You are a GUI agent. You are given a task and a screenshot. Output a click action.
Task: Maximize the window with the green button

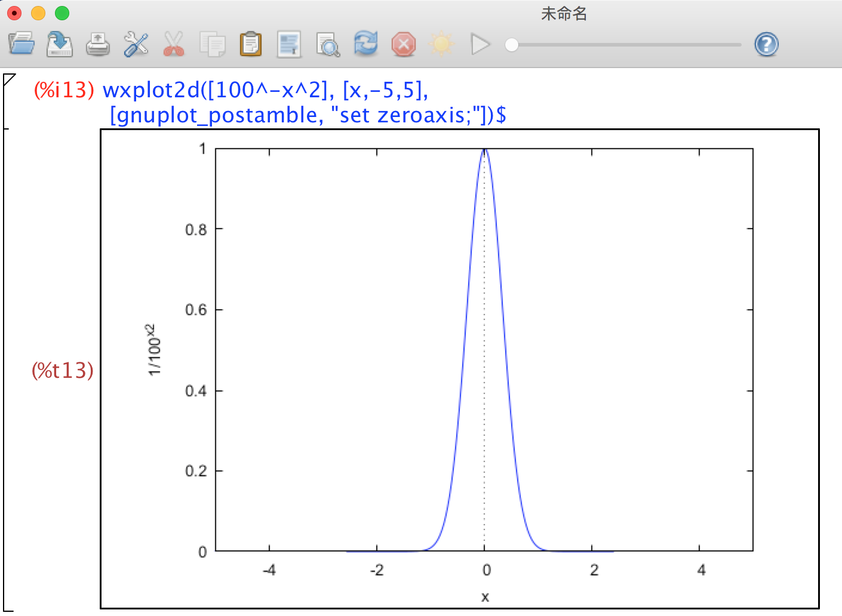coord(62,13)
